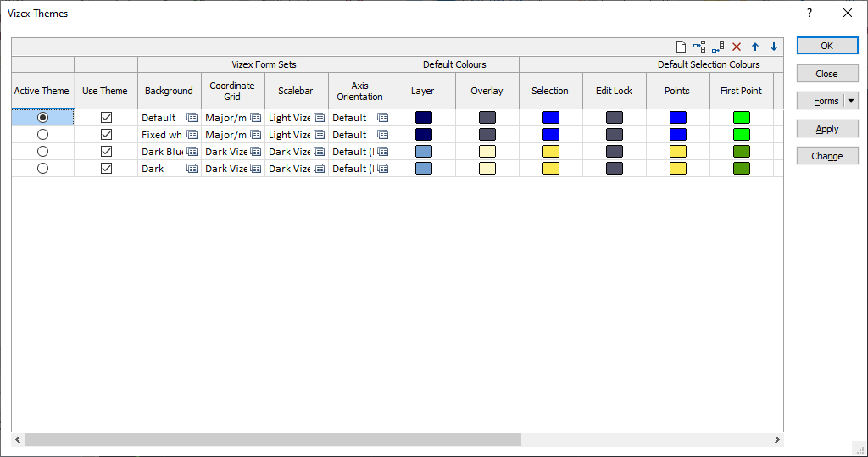Uncheck Use Theme for Dark row

[106, 169]
